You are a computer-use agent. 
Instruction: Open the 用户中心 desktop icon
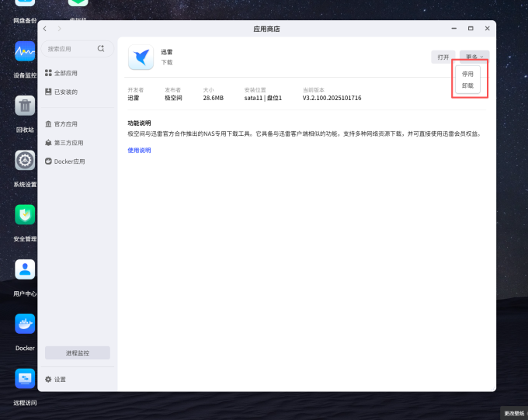point(25,269)
